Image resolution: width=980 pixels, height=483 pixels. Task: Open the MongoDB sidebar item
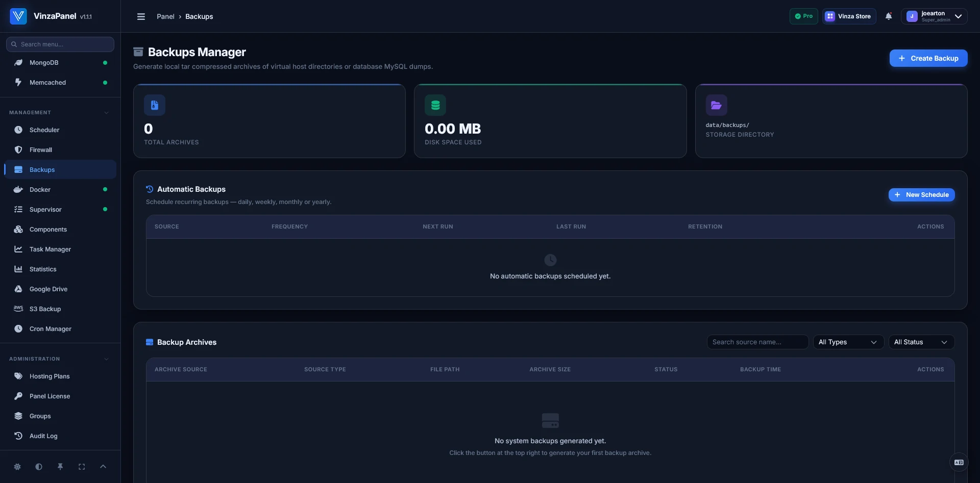tap(60, 63)
